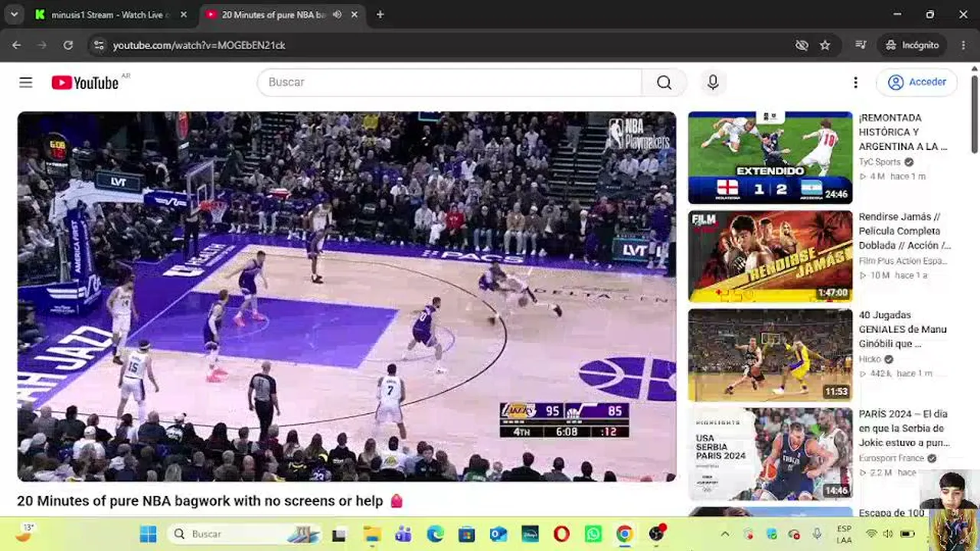Mute the NBA tab via speaker icon
The width and height of the screenshot is (980, 551).
click(x=337, y=15)
